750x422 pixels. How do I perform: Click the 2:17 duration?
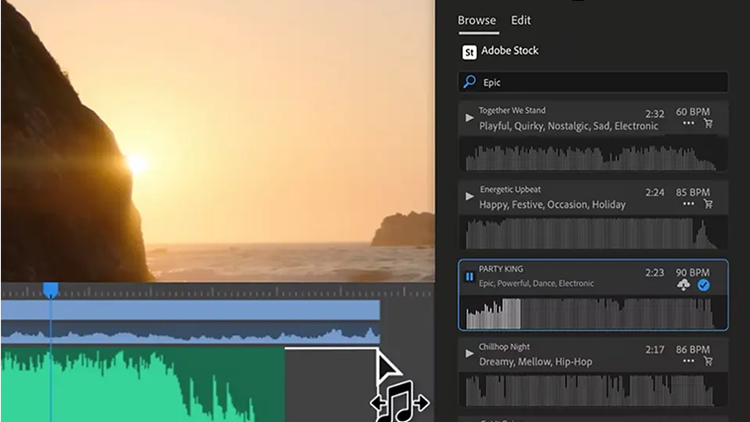[x=654, y=350]
